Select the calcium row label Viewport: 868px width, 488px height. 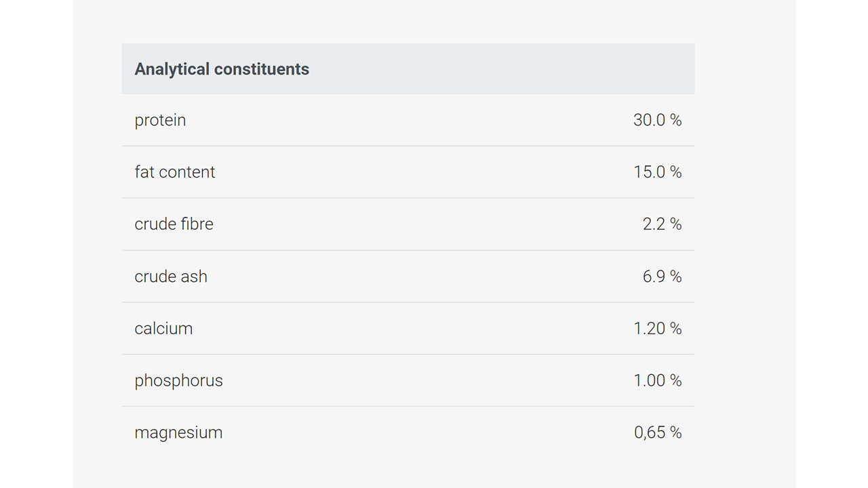point(163,329)
